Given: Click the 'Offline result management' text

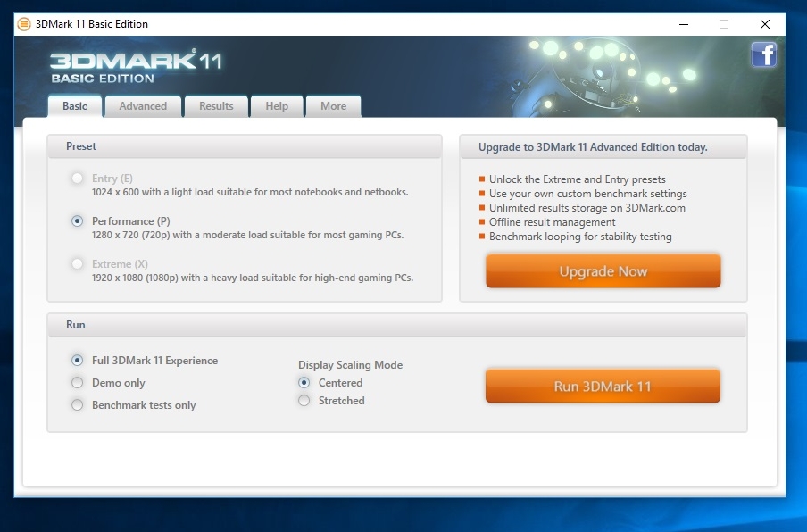Looking at the screenshot, I should [x=553, y=222].
